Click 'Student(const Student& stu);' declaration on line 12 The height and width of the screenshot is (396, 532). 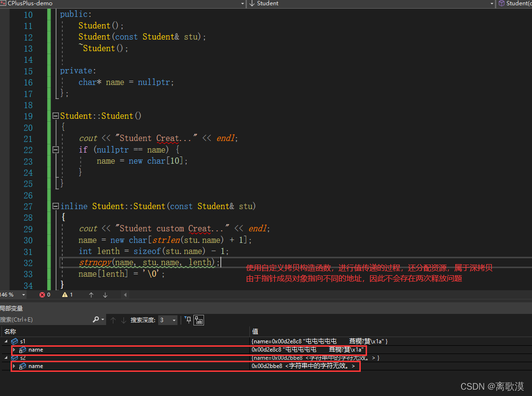tap(142, 37)
